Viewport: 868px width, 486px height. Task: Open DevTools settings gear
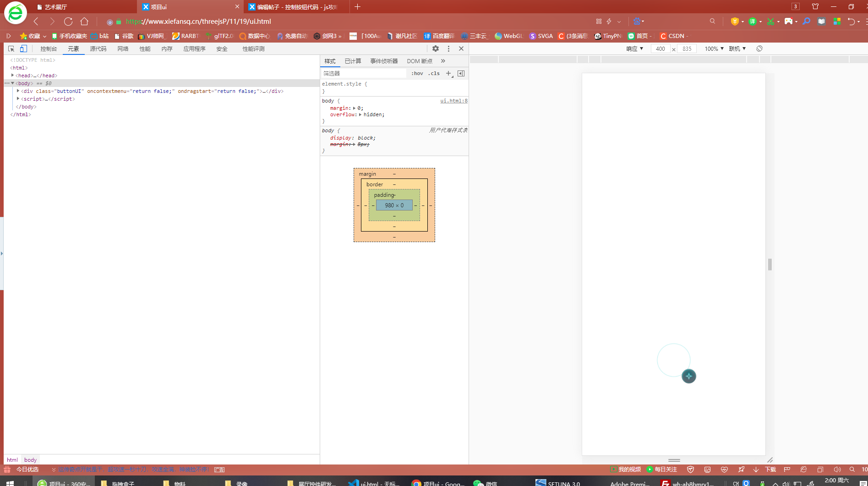(x=436, y=49)
